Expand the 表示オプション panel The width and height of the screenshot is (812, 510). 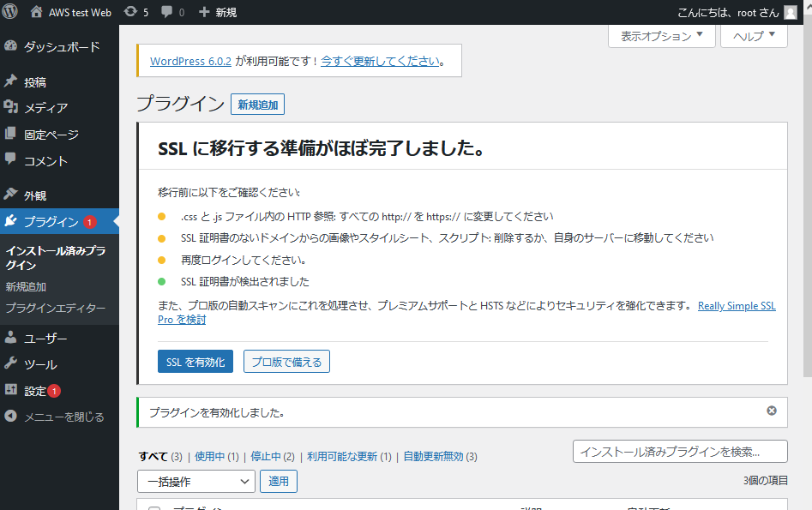click(x=662, y=36)
